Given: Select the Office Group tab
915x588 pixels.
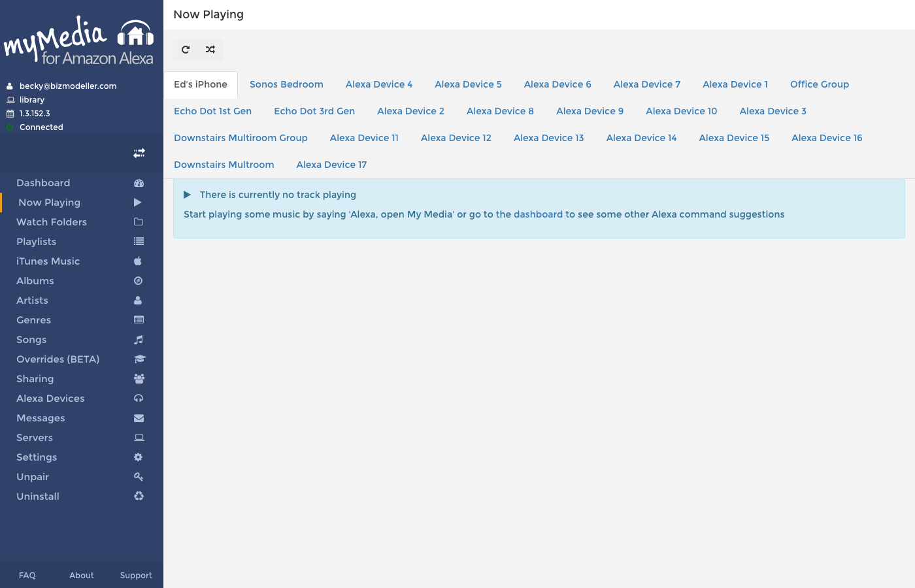Looking at the screenshot, I should (x=819, y=84).
